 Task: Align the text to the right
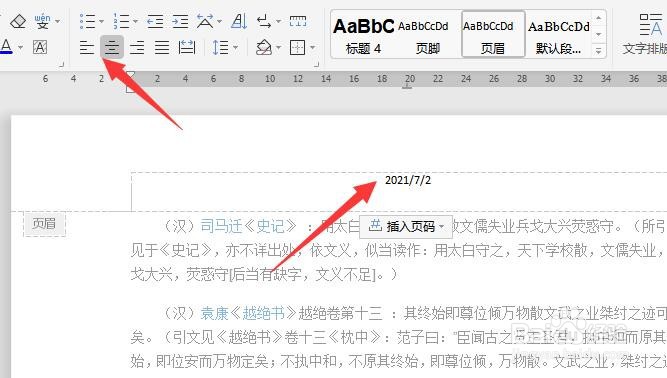click(137, 47)
